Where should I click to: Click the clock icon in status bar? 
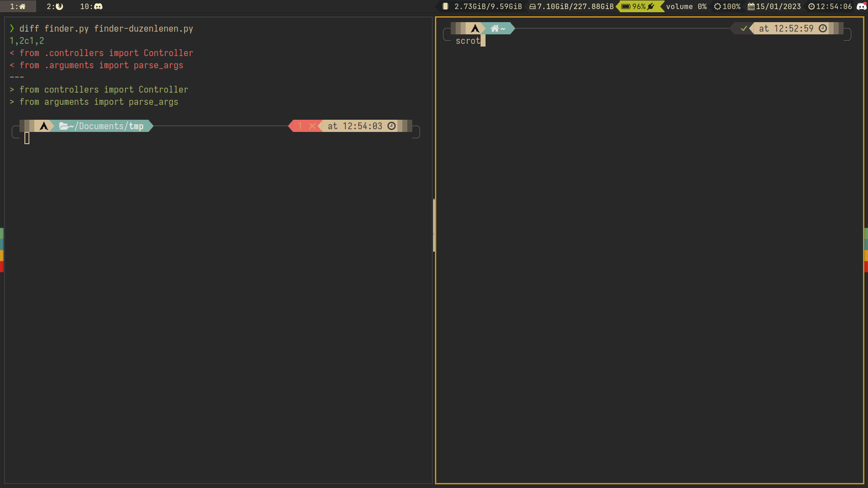coord(811,6)
